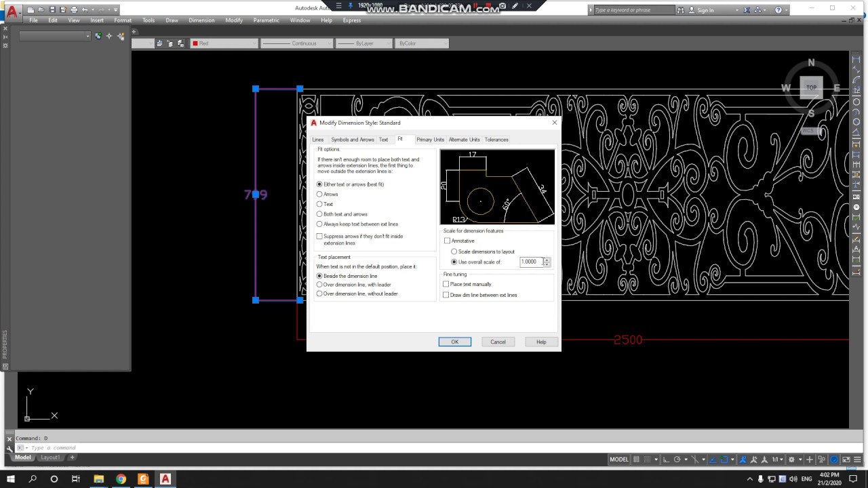Expand the quick access toolbar customize arrow

point(115,9)
